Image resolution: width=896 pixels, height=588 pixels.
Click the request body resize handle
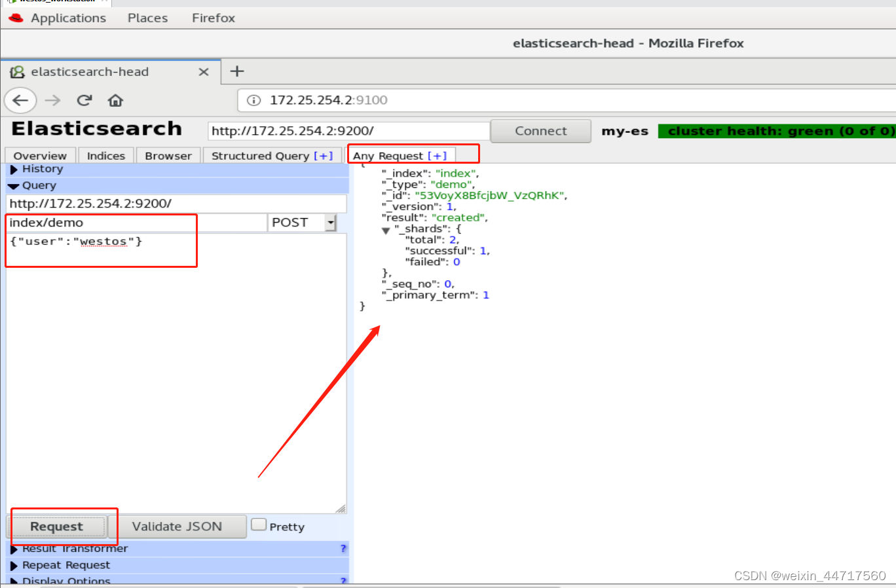tap(341, 508)
